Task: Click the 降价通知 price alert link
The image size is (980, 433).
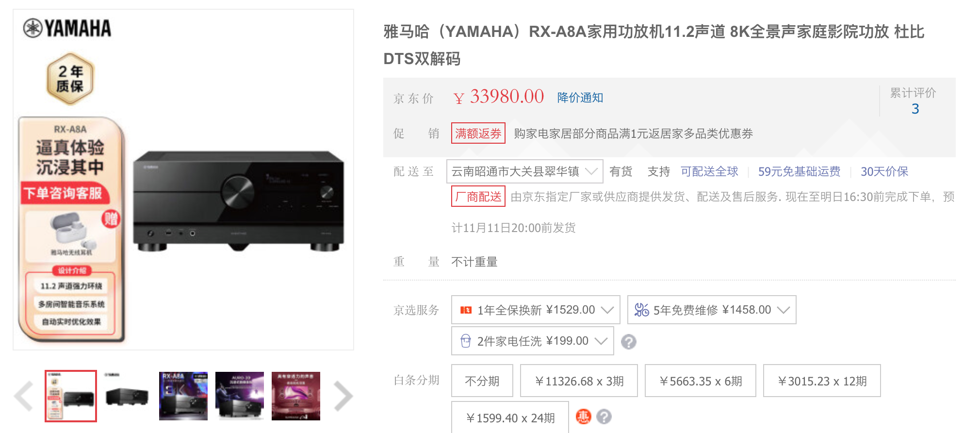Action: pos(580,98)
